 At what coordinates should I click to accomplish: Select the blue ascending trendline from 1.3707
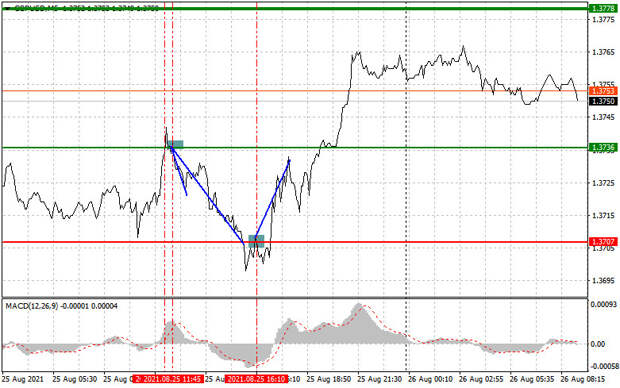tap(272, 199)
